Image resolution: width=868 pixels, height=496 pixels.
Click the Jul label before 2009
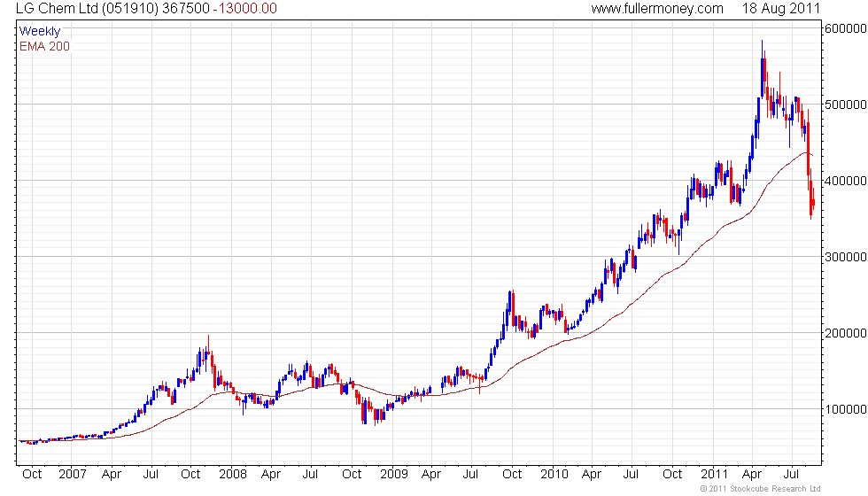tap(310, 474)
